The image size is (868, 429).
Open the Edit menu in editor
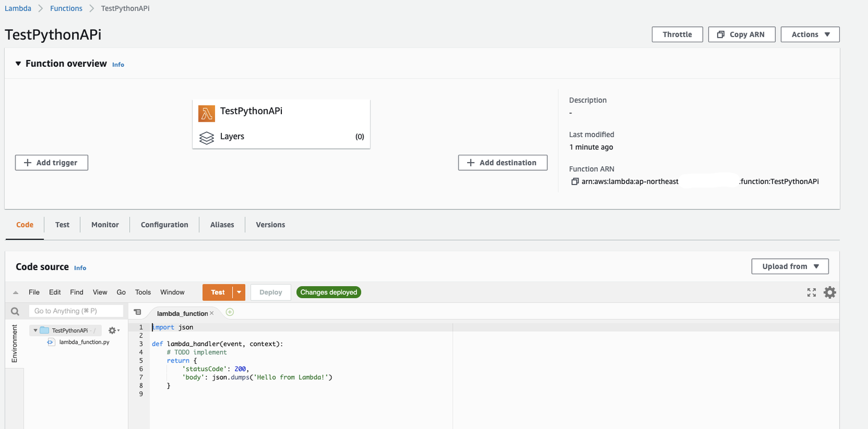pyautogui.click(x=55, y=292)
